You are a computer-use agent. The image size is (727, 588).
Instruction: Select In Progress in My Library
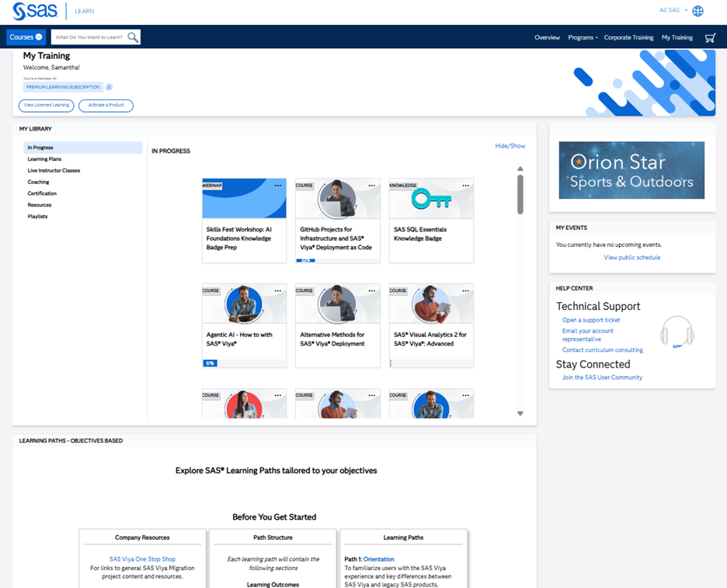[x=83, y=148]
